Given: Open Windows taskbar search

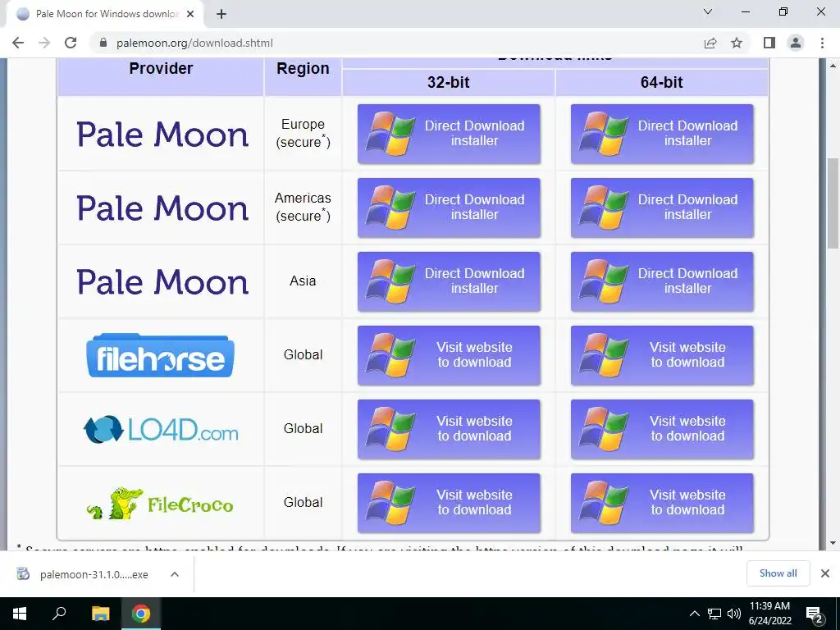Looking at the screenshot, I should click(59, 614).
